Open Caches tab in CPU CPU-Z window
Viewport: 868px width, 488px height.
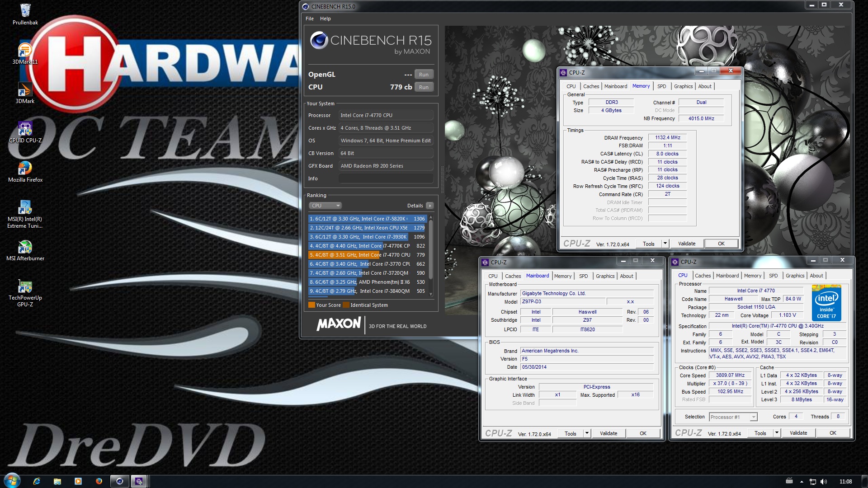coord(703,276)
